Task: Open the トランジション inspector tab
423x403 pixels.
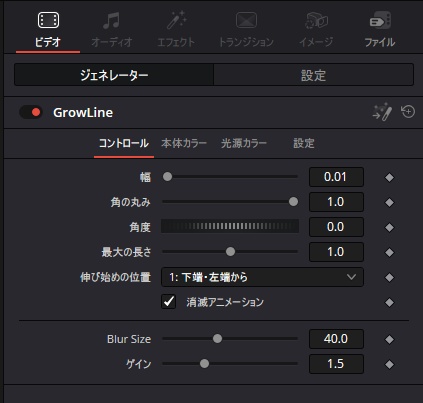Action: [x=246, y=30]
